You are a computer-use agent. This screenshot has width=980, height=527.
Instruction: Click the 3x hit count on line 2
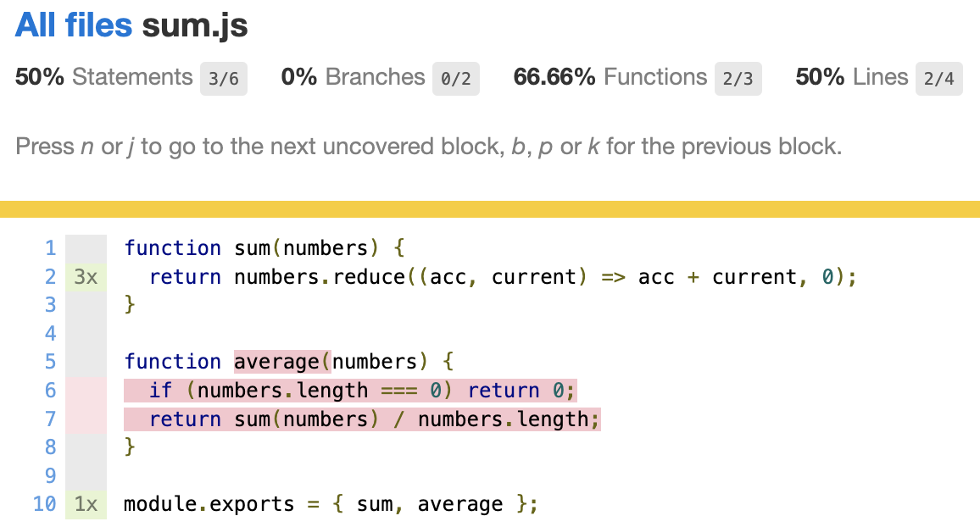86,277
